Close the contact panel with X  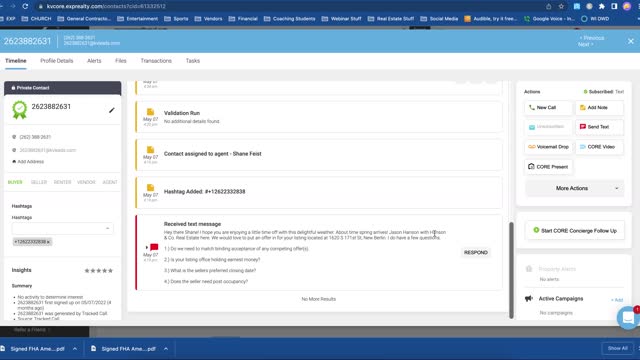(x=631, y=41)
